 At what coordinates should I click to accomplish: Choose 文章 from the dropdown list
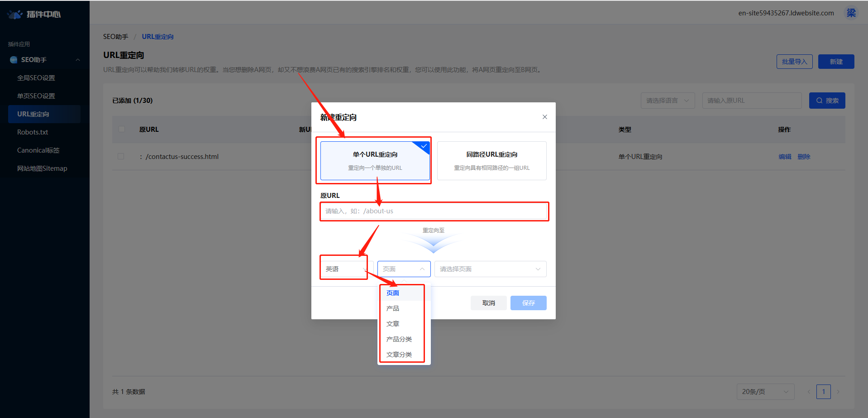pyautogui.click(x=393, y=324)
